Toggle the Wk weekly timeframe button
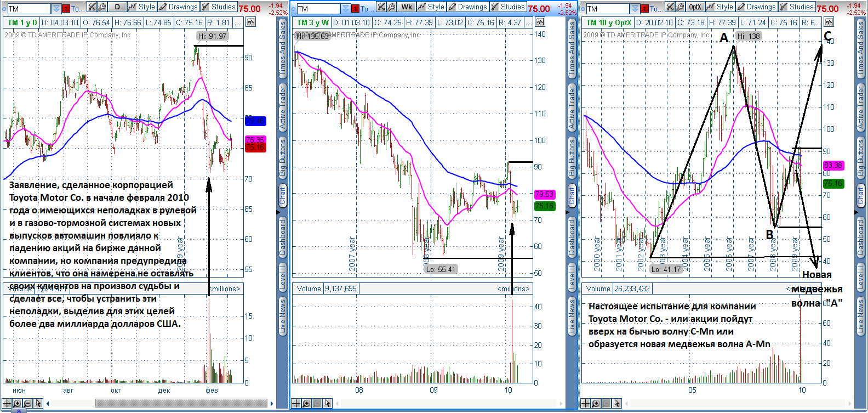868x413 pixels. pos(406,7)
